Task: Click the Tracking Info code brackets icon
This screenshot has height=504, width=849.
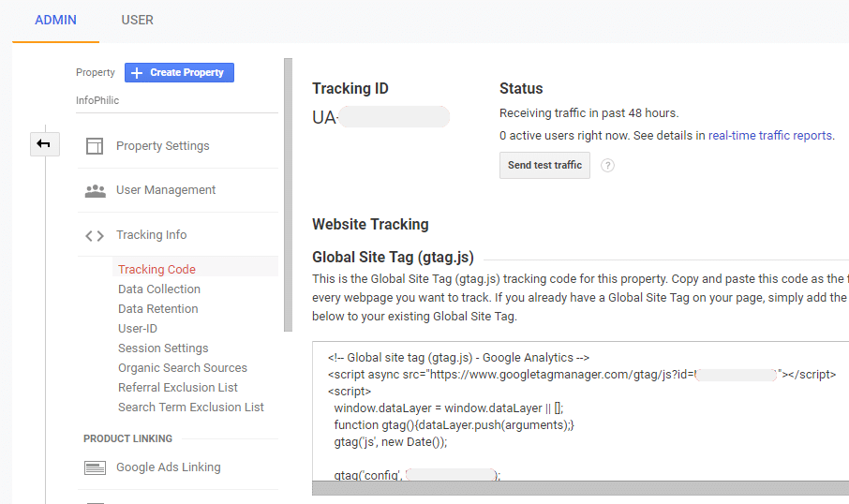Action: pyautogui.click(x=95, y=235)
